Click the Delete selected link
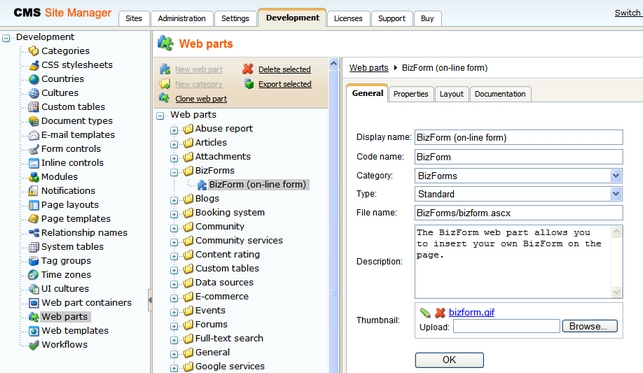Viewport: 643px width, 373px height. (285, 70)
